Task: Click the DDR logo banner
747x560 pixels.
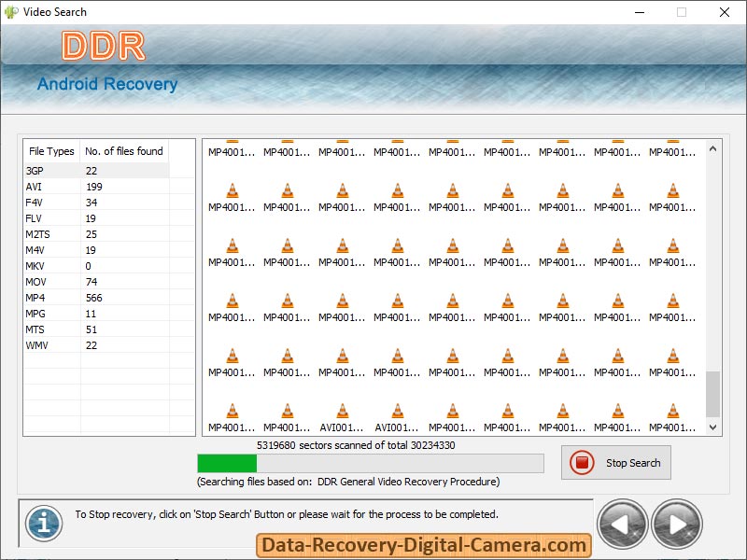Action: pos(105,47)
